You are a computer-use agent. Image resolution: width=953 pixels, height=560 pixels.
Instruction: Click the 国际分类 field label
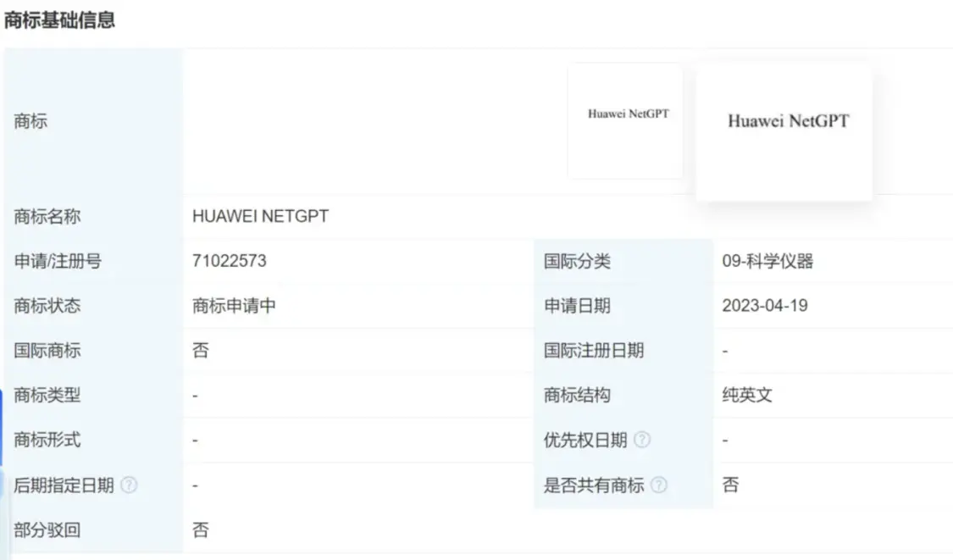point(577,261)
